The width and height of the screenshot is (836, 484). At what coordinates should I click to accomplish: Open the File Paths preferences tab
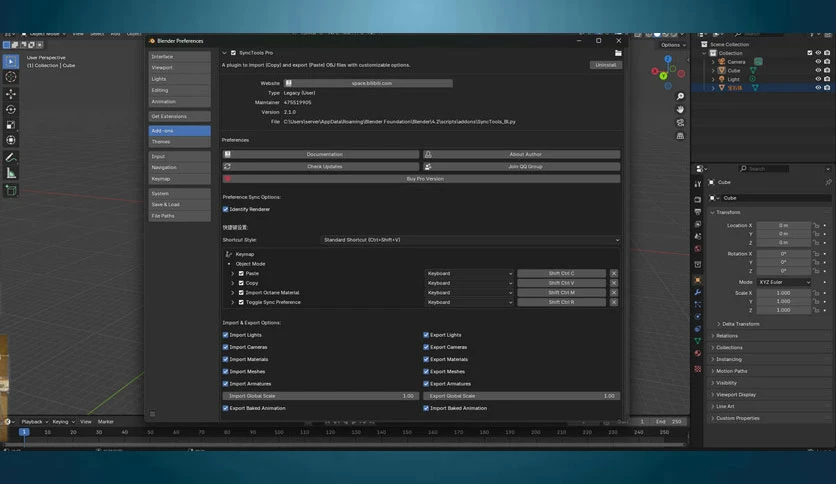point(179,216)
